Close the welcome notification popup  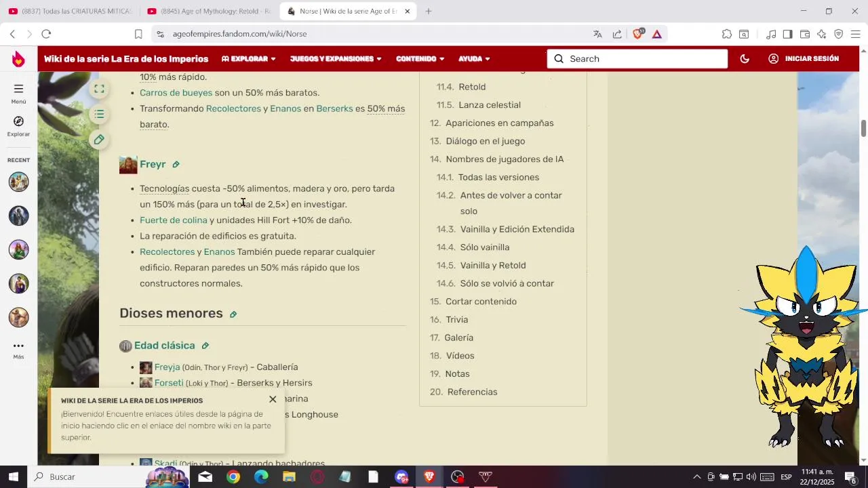pos(273,399)
